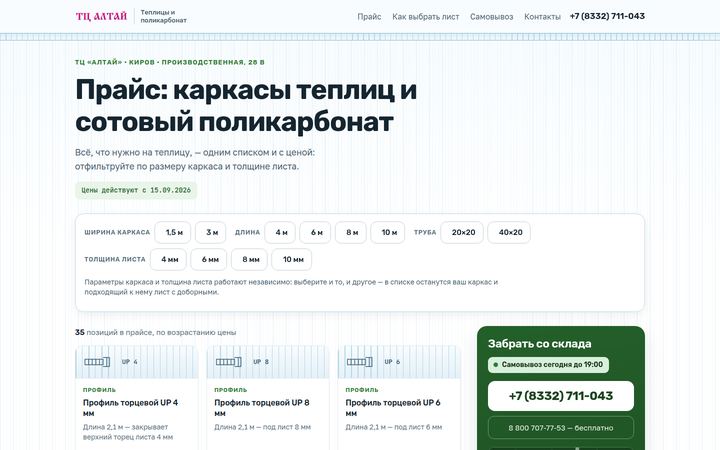Click the ШИРИНА КАРКАСА filter label
The width and height of the screenshot is (720, 450).
tap(117, 232)
